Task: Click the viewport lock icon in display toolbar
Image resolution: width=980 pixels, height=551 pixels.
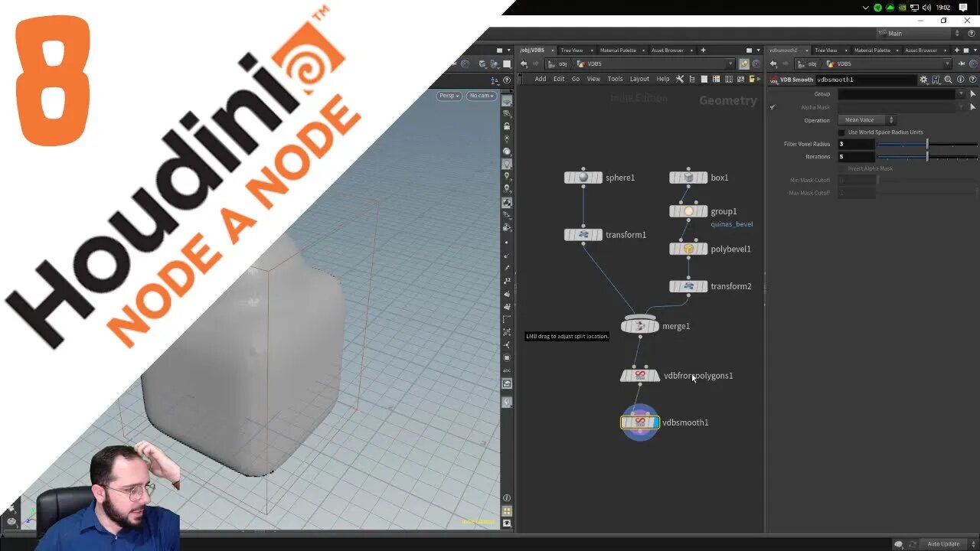Action: tap(507, 126)
